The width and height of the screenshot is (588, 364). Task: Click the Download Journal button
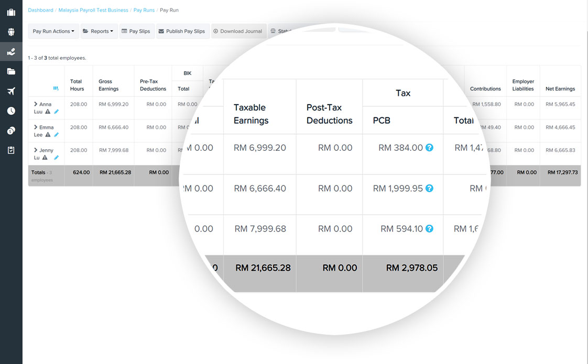(x=238, y=31)
